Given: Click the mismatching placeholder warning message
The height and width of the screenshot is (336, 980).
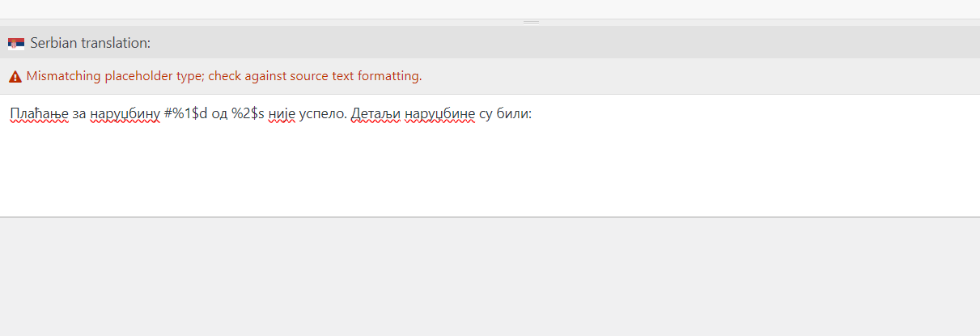Looking at the screenshot, I should pyautogui.click(x=224, y=77).
